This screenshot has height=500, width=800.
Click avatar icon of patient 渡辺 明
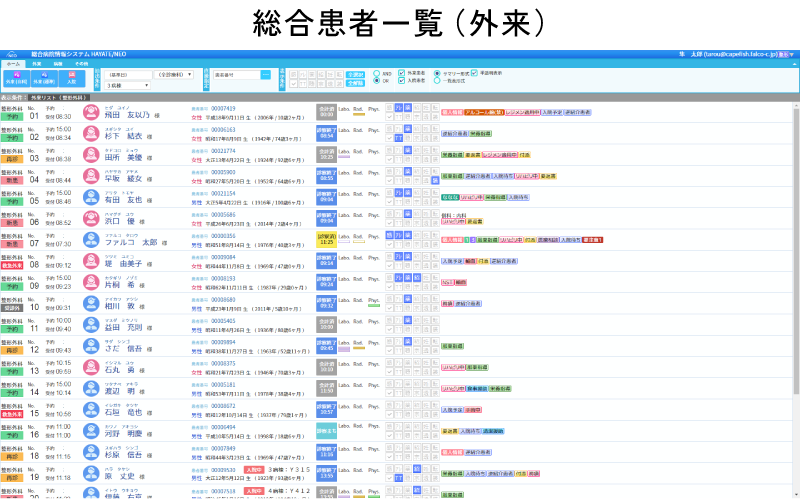pyautogui.click(x=91, y=389)
